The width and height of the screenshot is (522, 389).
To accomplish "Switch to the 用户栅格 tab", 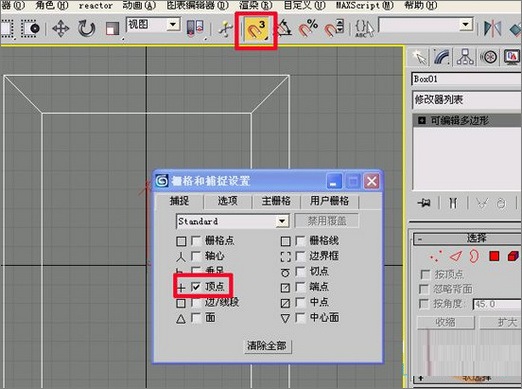I will tap(329, 201).
